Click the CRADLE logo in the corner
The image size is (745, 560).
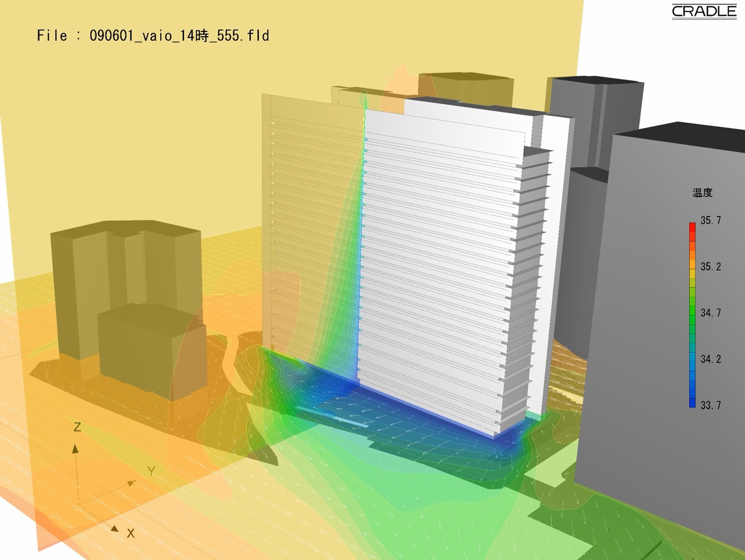pyautogui.click(x=704, y=12)
